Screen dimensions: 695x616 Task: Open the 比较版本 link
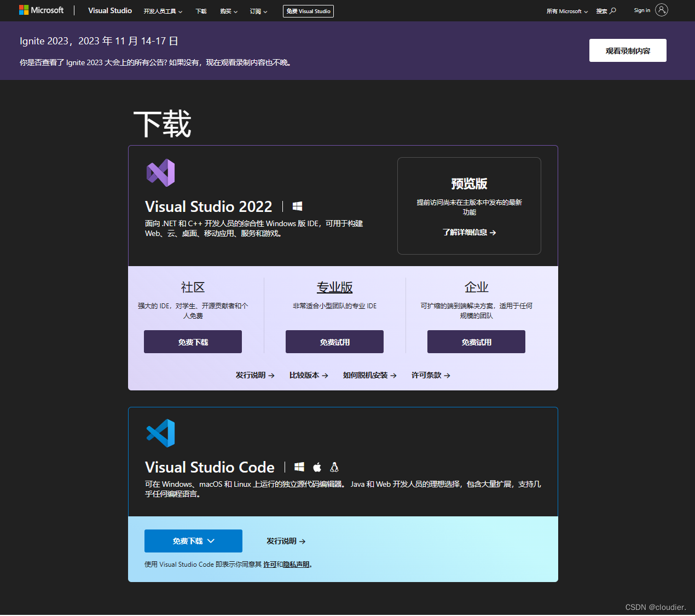pyautogui.click(x=309, y=376)
